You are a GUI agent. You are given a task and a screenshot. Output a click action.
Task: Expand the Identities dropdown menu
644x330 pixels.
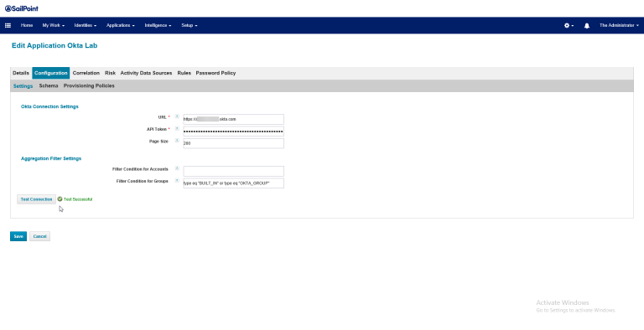pos(86,25)
